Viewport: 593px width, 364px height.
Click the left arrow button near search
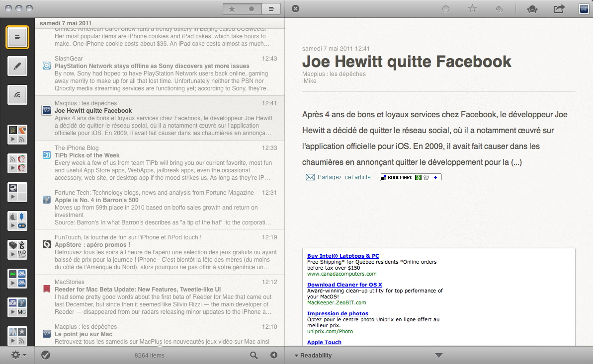(x=274, y=355)
